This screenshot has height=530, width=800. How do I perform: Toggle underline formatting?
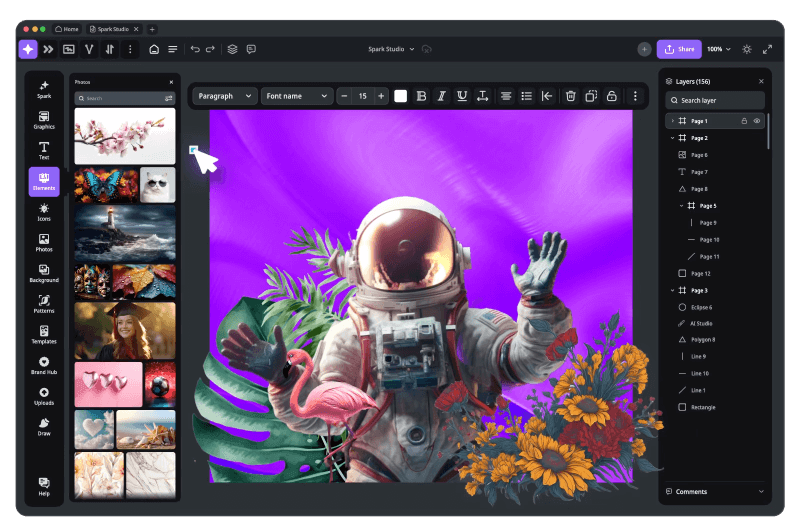point(462,96)
